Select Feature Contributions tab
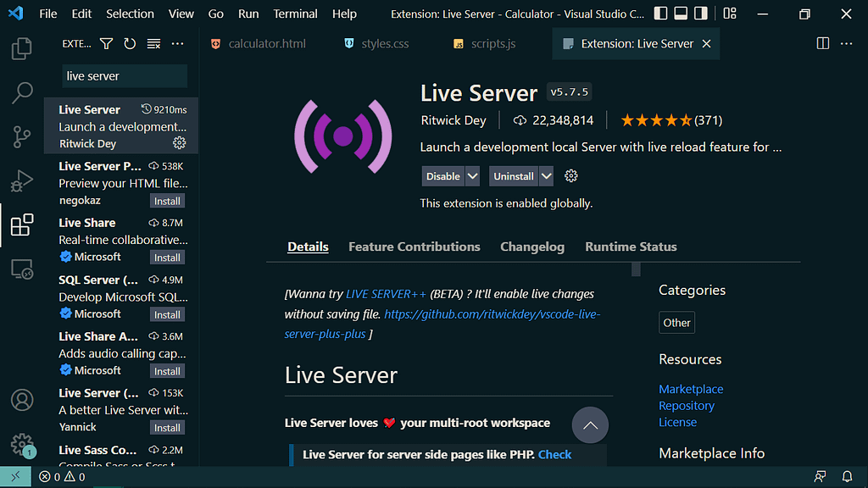This screenshot has height=488, width=868. [x=414, y=247]
